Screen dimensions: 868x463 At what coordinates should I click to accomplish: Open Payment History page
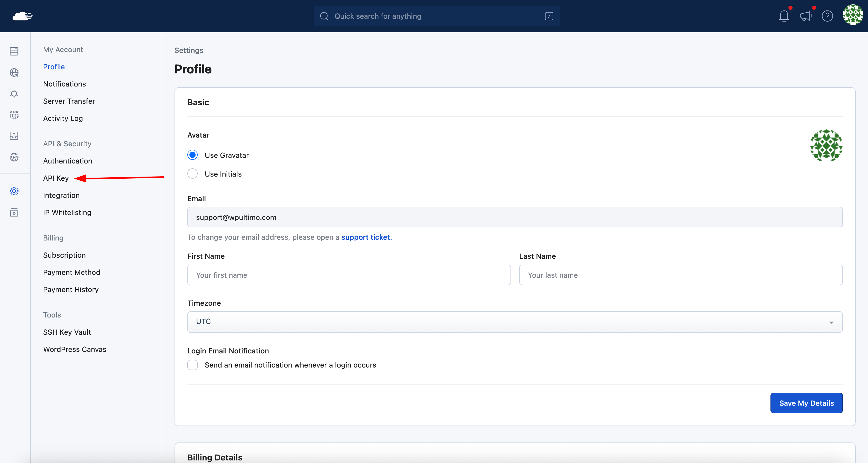pyautogui.click(x=71, y=290)
